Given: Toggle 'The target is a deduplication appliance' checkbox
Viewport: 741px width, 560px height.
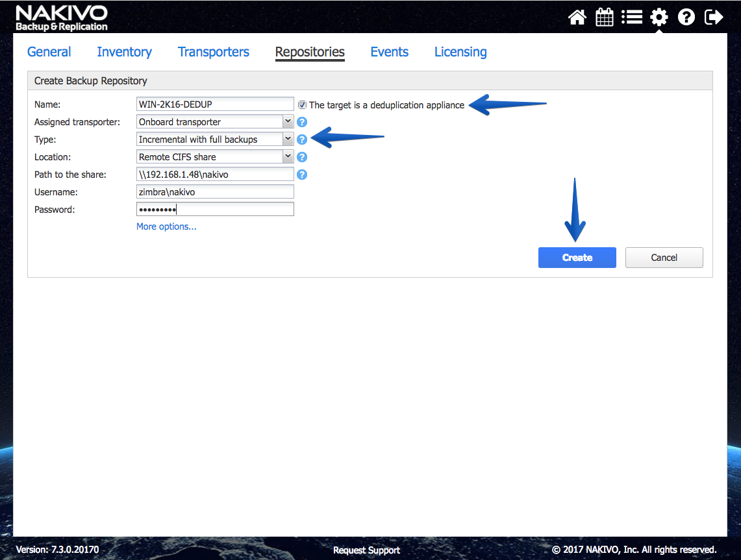Looking at the screenshot, I should (x=302, y=105).
